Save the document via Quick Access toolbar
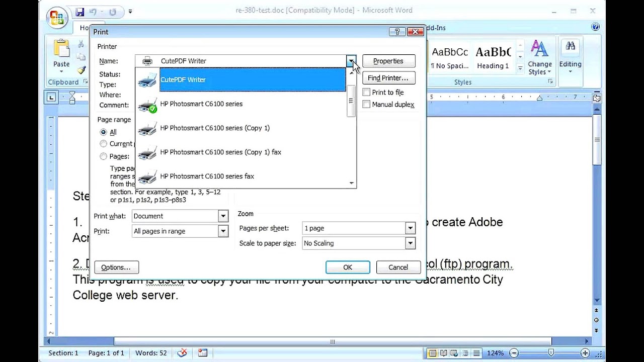The height and width of the screenshot is (362, 644). click(80, 12)
